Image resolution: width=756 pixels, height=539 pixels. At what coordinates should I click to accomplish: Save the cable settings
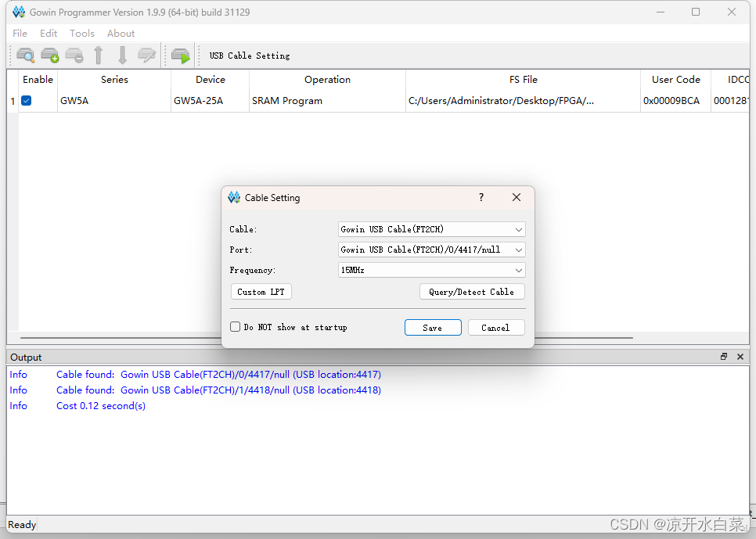[x=433, y=328]
